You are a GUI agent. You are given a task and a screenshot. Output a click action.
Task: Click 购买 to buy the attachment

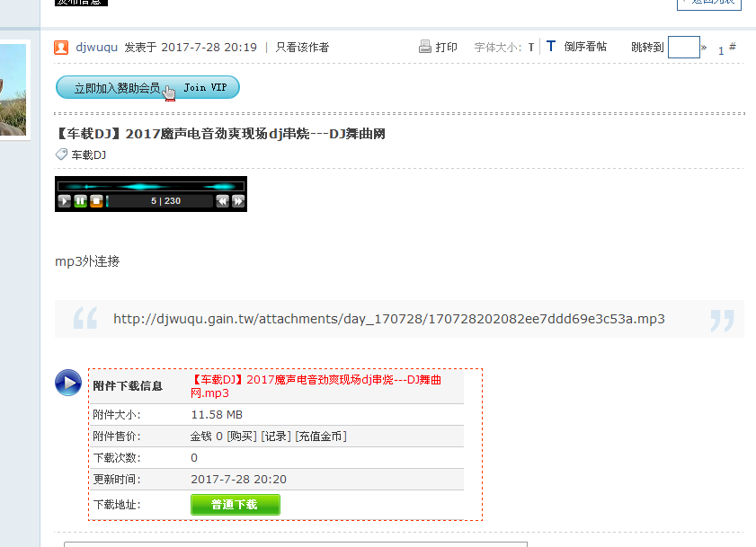point(242,437)
